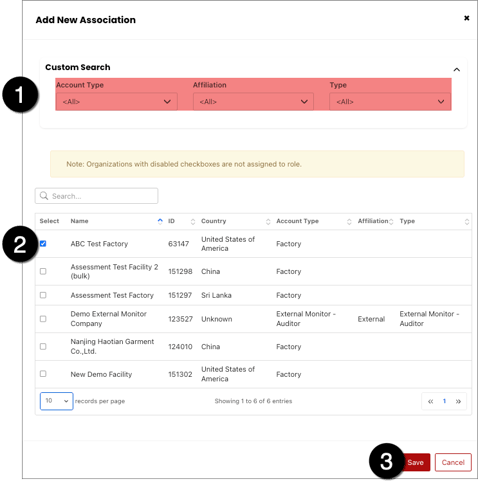Image resolution: width=478 pixels, height=481 pixels.
Task: Open the Account Type dropdown
Action: coord(117,102)
